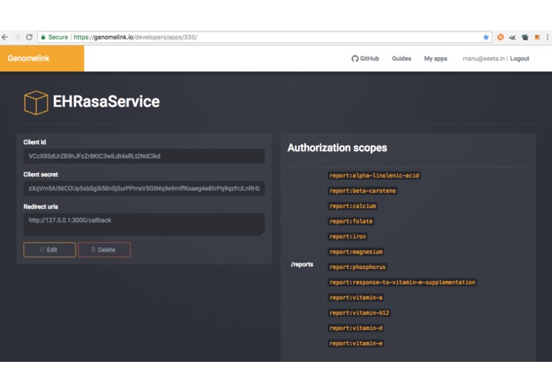Click scope report:response-to-vitamin-e-supplementation
The image size is (552, 392).
click(x=403, y=282)
